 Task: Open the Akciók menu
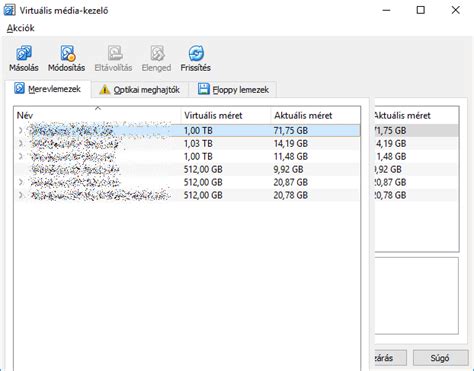pos(21,28)
